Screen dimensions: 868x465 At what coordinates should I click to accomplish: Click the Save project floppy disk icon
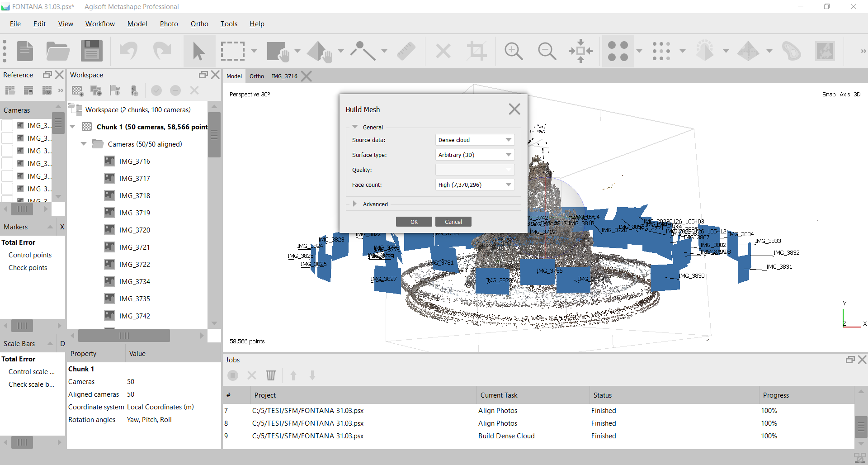92,51
